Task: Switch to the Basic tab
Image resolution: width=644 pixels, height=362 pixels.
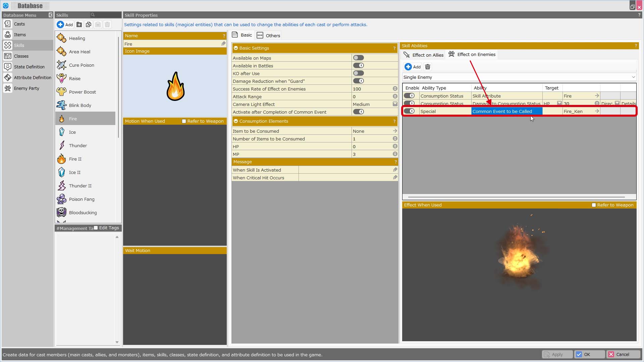Action: click(x=242, y=35)
